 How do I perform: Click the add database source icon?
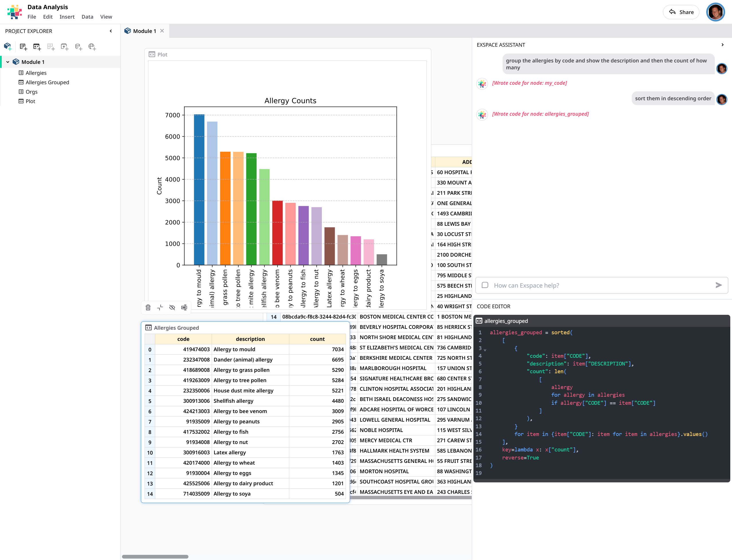(x=78, y=47)
